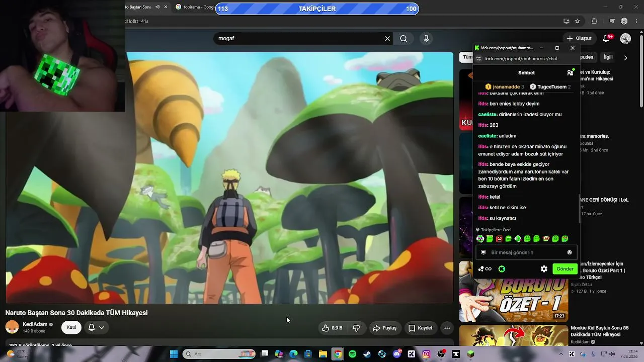Viewport: 644px width, 362px height.
Task: Click the Oluştur create button
Action: [x=579, y=38]
